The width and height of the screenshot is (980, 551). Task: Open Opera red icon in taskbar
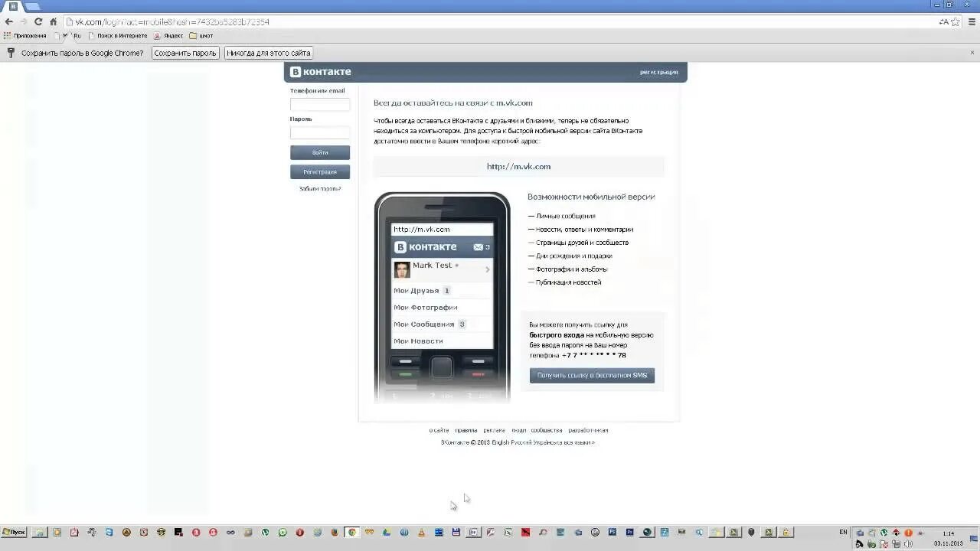299,533
